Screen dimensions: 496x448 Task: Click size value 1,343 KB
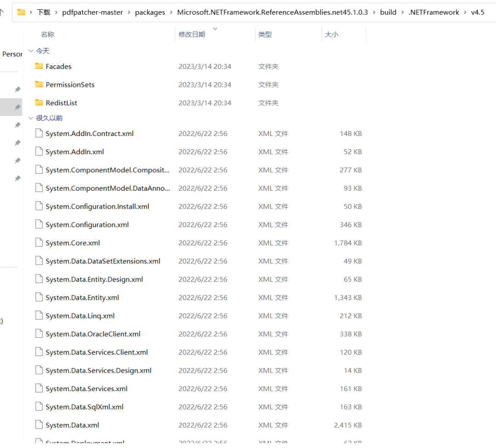click(x=348, y=297)
